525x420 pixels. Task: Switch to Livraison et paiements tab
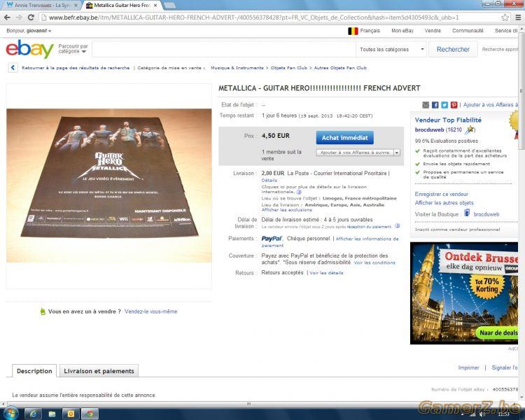click(x=99, y=371)
